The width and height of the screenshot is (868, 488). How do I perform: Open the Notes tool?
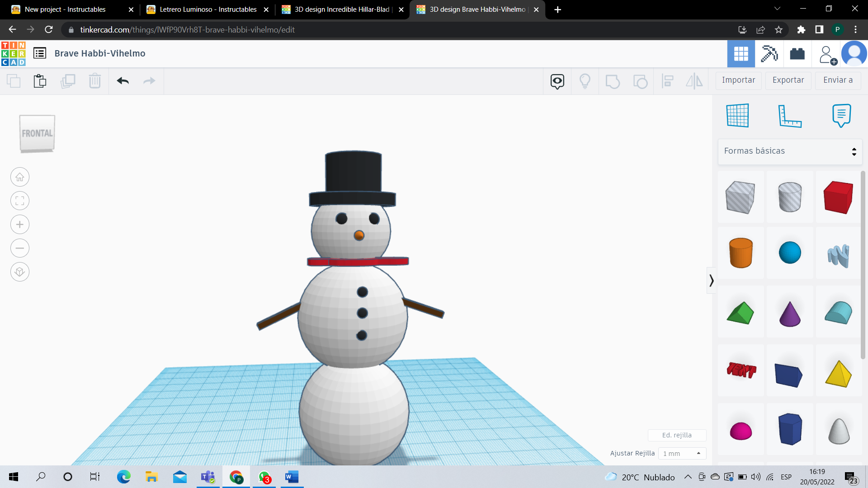click(841, 116)
